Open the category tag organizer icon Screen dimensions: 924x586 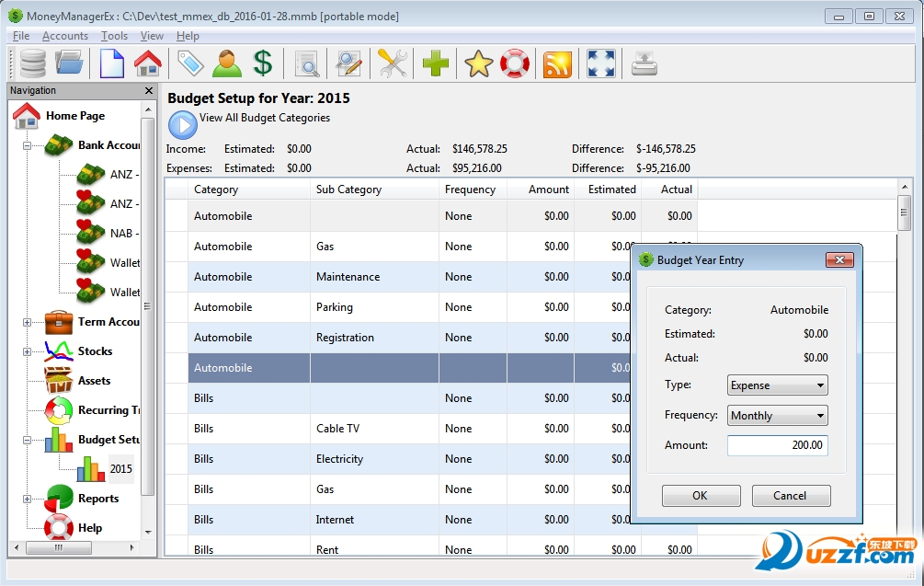(189, 63)
